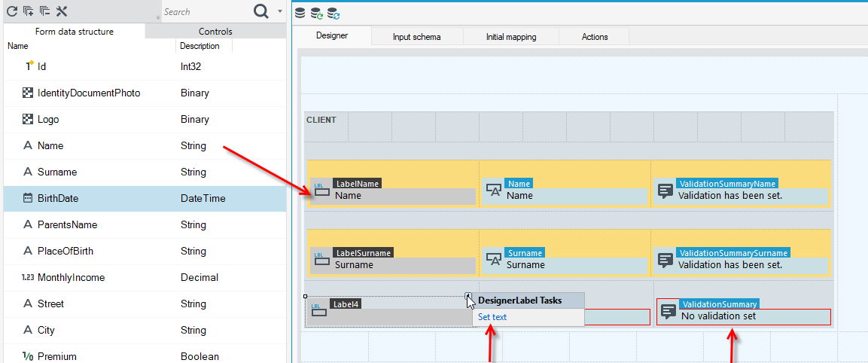The image size is (868, 363).
Task: Click the message icon of ValidationSummarySurname
Action: click(665, 261)
